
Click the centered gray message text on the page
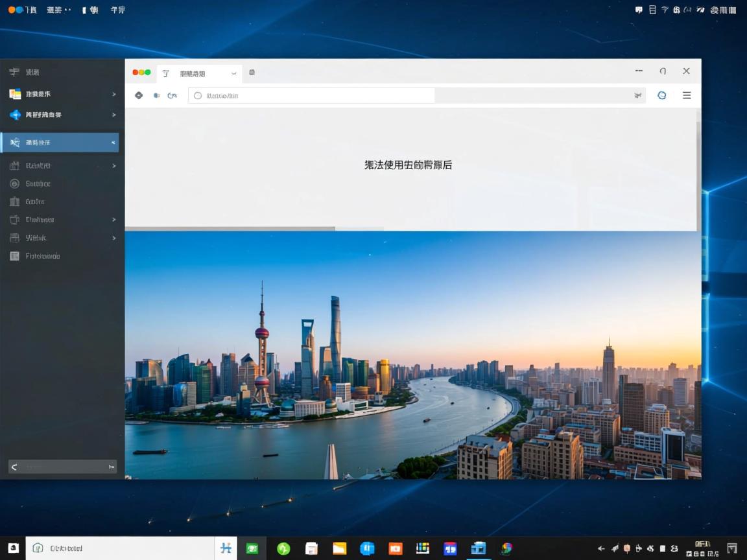pos(407,165)
